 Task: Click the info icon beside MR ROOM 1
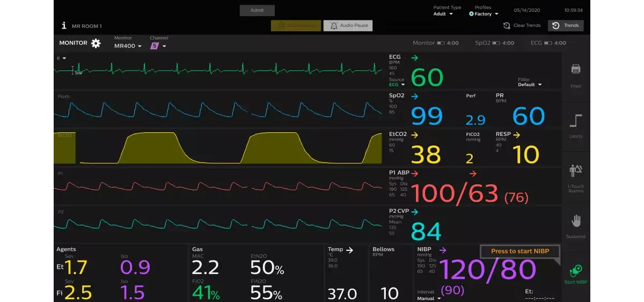(64, 26)
